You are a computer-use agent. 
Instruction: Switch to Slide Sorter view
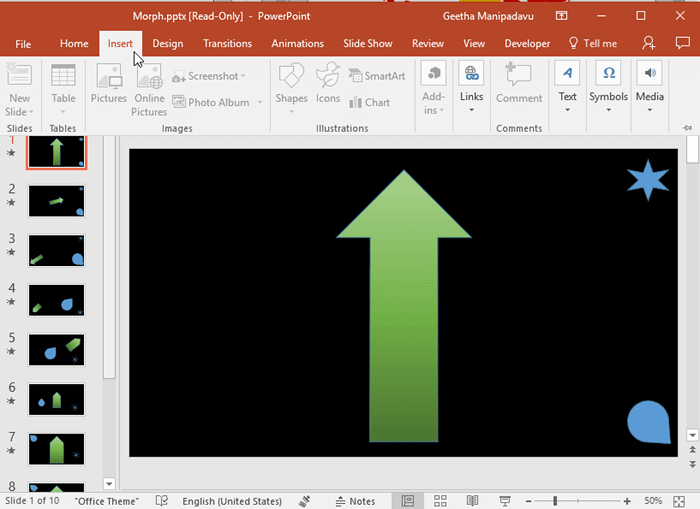click(440, 500)
